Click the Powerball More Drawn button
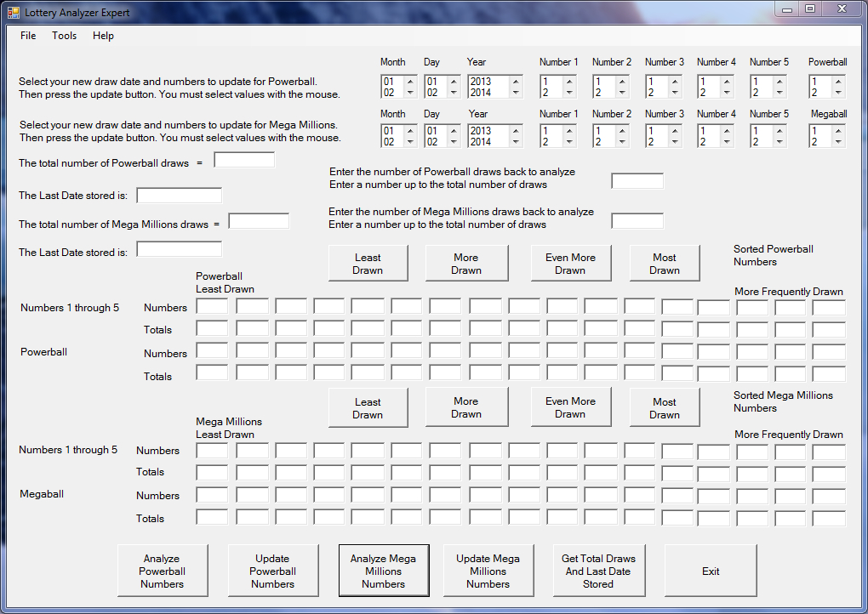868x614 pixels. click(466, 264)
